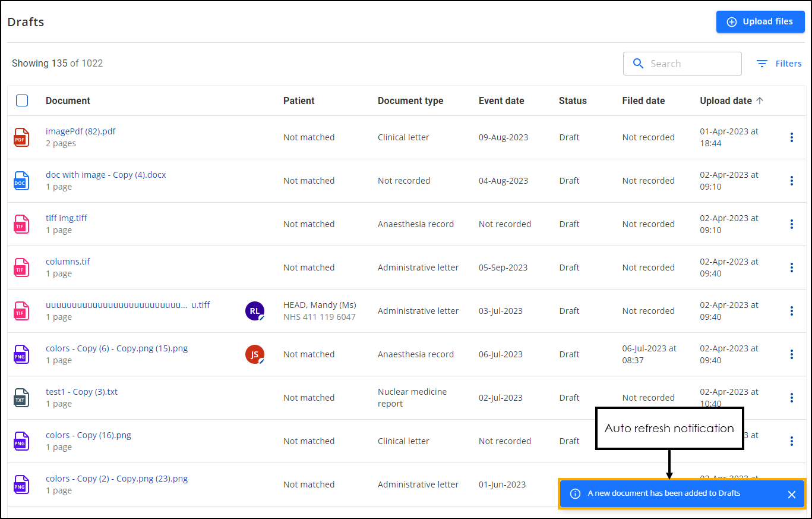Open the more options menu for tiff img.tiff

coord(791,224)
